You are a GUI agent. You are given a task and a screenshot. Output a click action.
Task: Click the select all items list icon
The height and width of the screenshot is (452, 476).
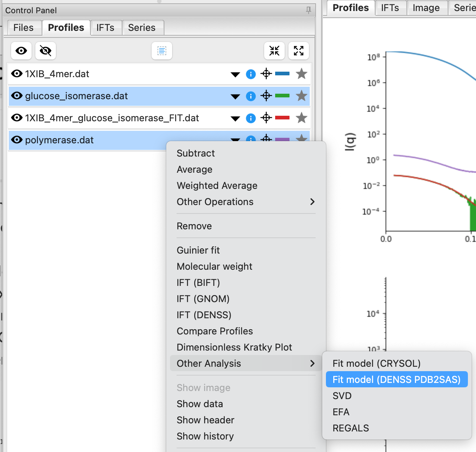[162, 51]
